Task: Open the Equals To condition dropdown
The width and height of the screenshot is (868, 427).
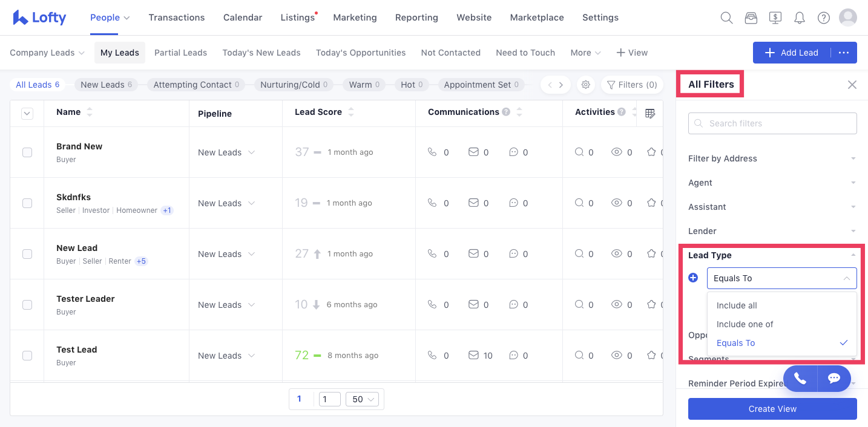Action: click(x=781, y=278)
